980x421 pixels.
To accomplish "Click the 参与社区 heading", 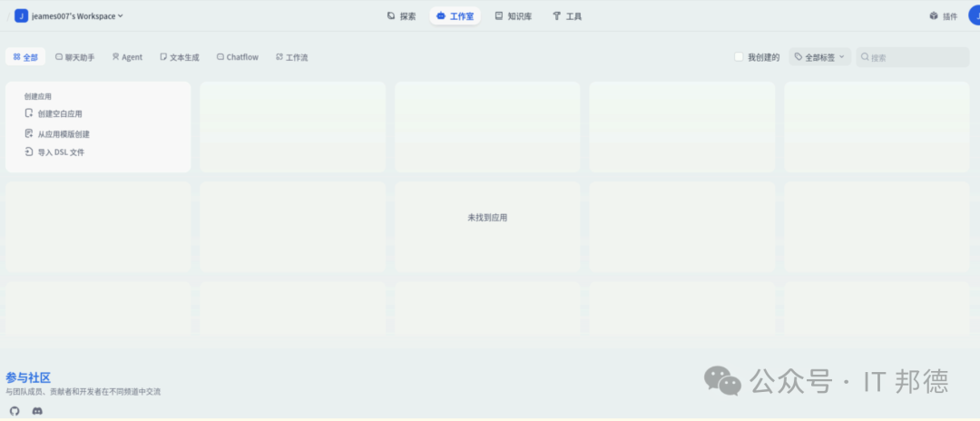I will [28, 377].
